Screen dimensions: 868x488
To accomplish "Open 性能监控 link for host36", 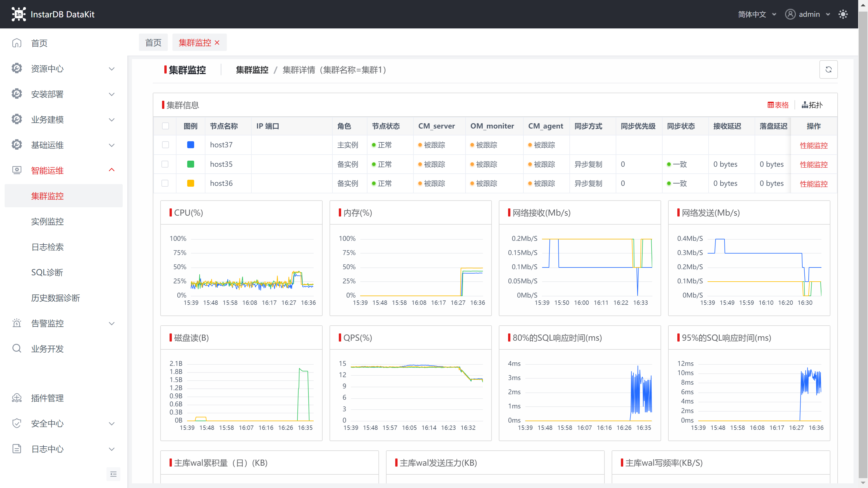I will click(x=814, y=184).
